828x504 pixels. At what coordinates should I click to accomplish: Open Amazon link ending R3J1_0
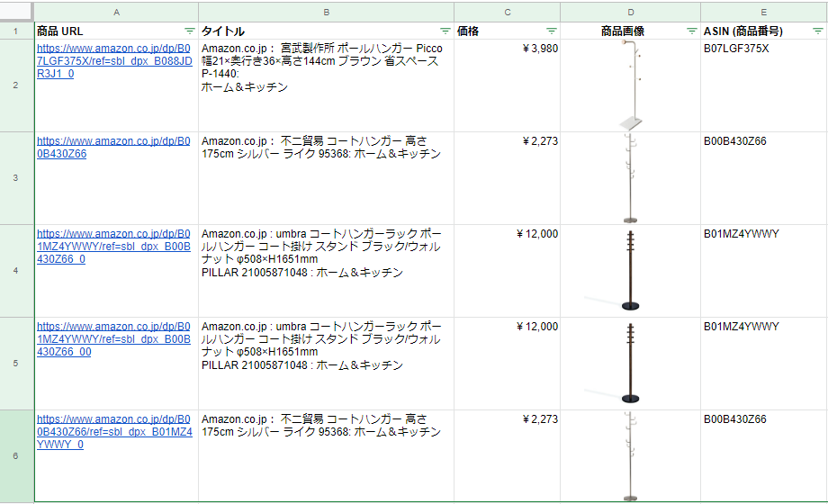[x=114, y=61]
